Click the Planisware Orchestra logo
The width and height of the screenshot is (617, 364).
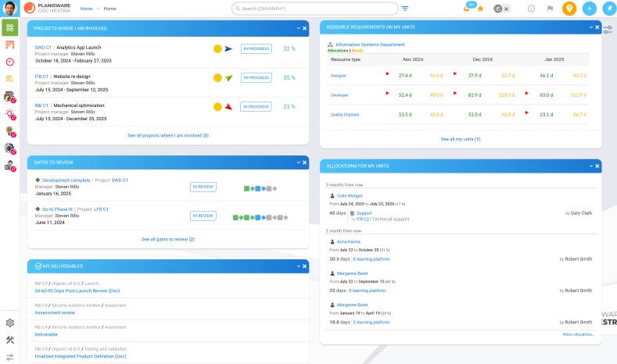coord(47,9)
